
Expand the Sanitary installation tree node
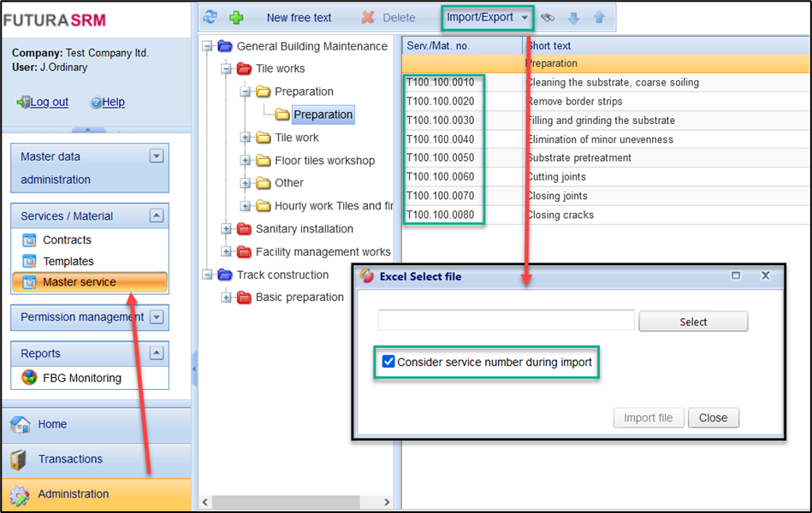(227, 229)
